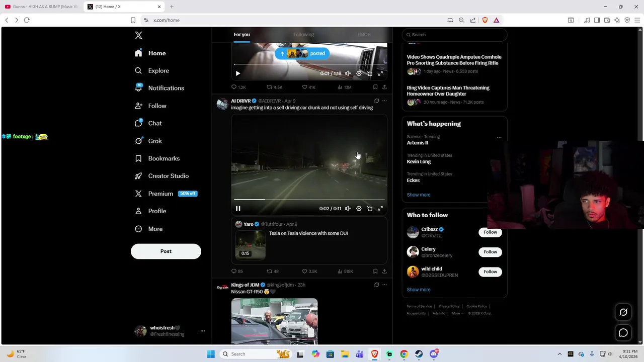644x362 pixels.
Task: Open the X logo home icon
Action: (138, 35)
